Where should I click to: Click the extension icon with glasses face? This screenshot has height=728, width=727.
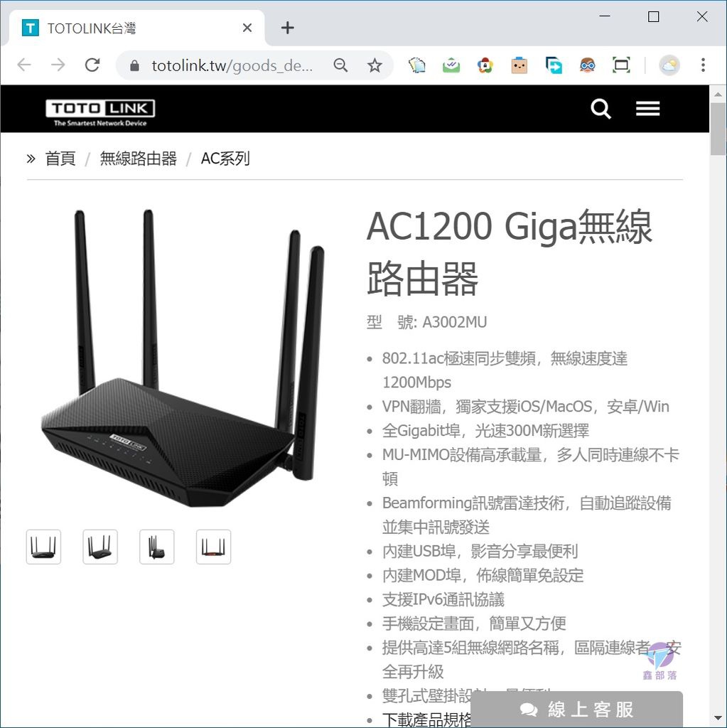pyautogui.click(x=587, y=65)
